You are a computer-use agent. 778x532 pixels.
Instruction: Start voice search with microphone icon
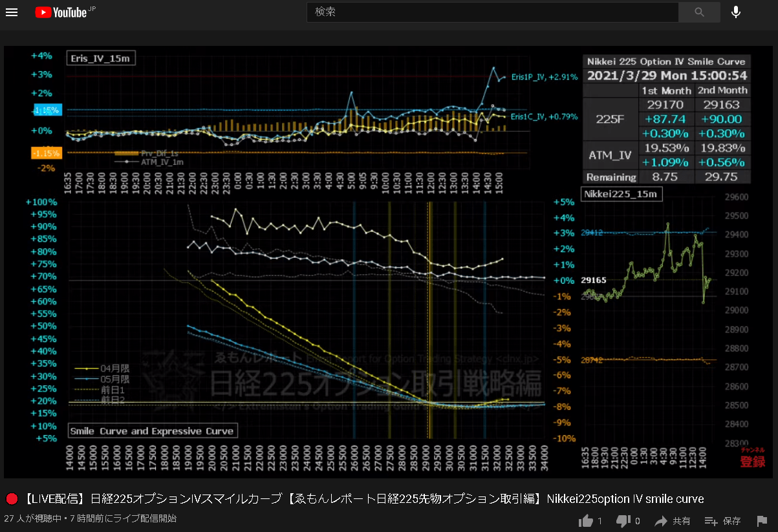coord(736,12)
